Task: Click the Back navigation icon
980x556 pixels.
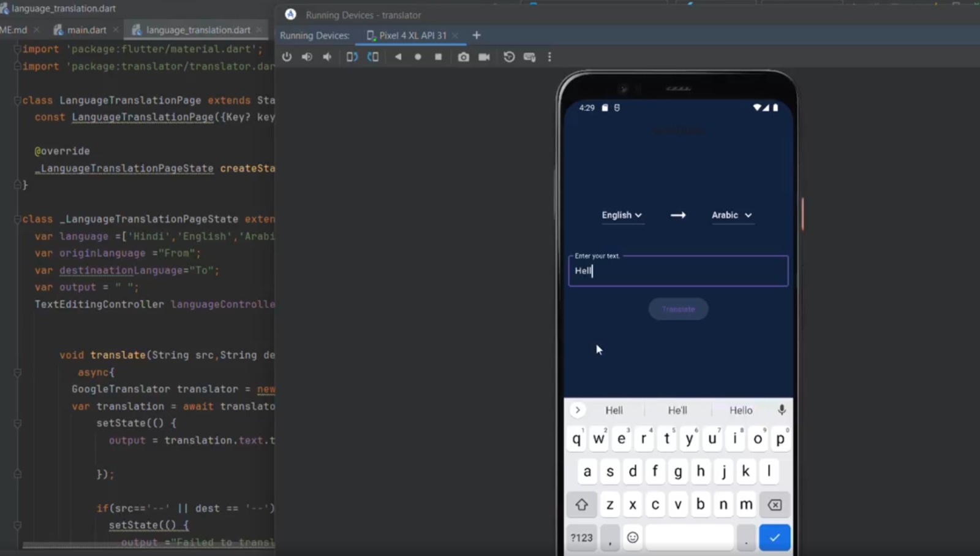Action: 398,56
